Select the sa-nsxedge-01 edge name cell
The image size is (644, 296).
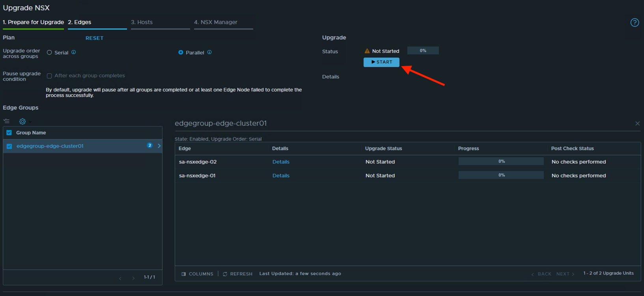[197, 176]
